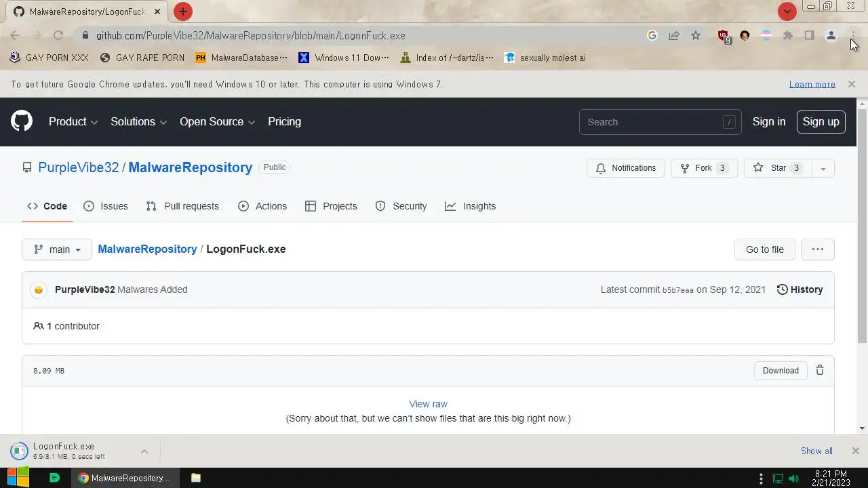Click the padlock site info icon

(85, 36)
